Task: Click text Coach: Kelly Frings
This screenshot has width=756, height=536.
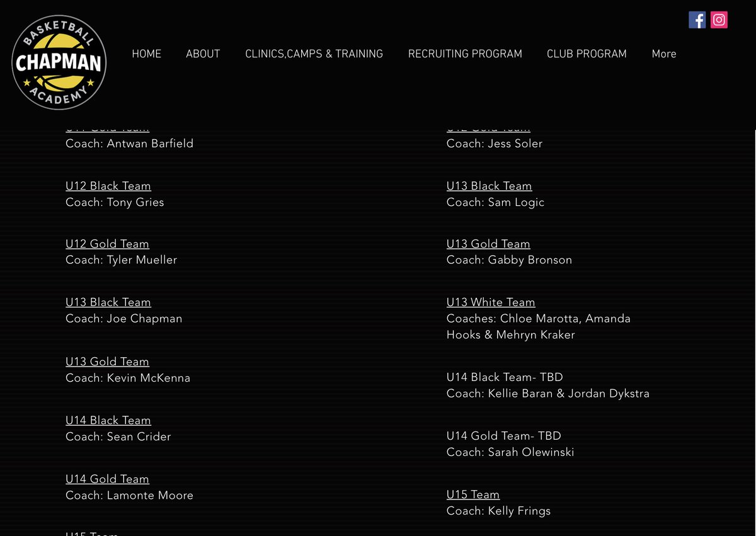Action: [498, 511]
